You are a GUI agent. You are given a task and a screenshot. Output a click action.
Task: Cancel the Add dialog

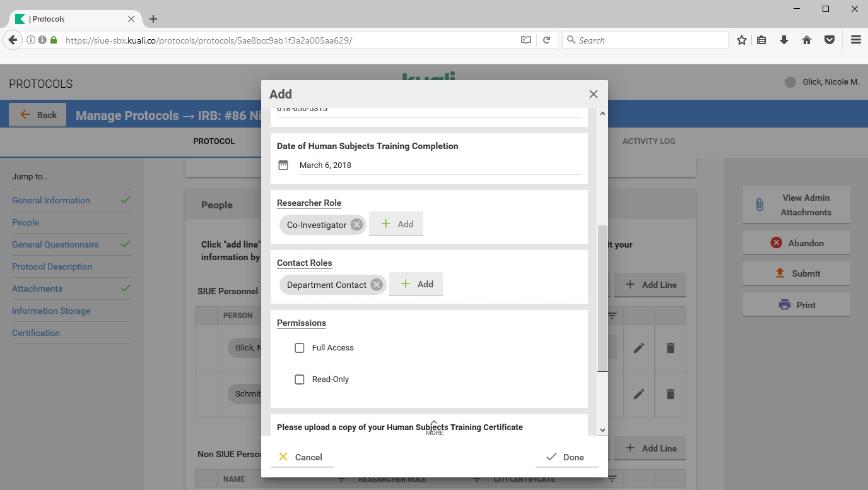[301, 457]
